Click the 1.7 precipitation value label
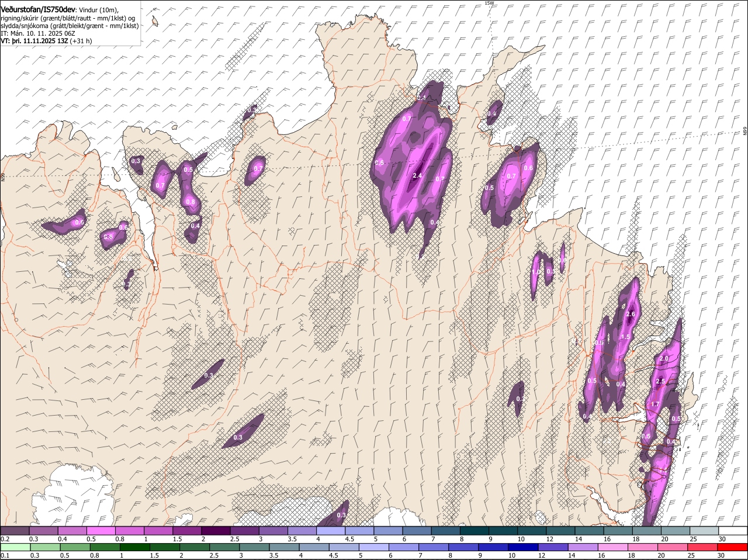The image size is (748, 560). (x=655, y=405)
